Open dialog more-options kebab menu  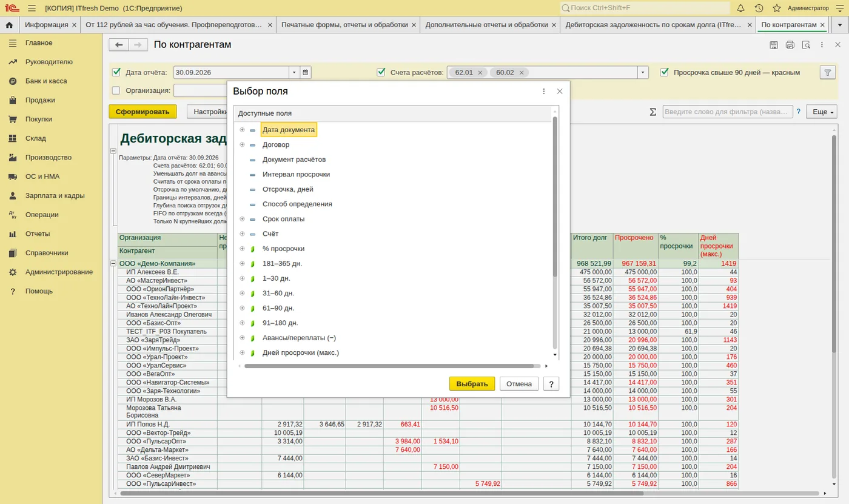[x=544, y=91]
